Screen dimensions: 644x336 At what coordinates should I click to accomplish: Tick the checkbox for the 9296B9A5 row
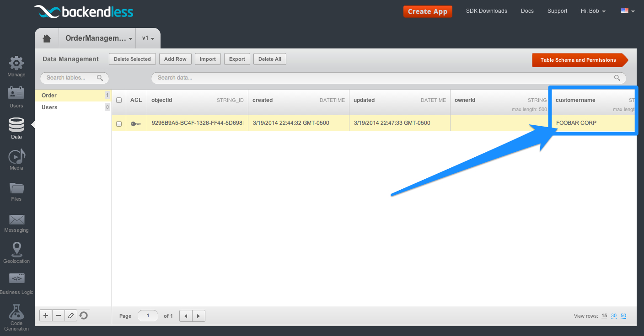tap(119, 123)
